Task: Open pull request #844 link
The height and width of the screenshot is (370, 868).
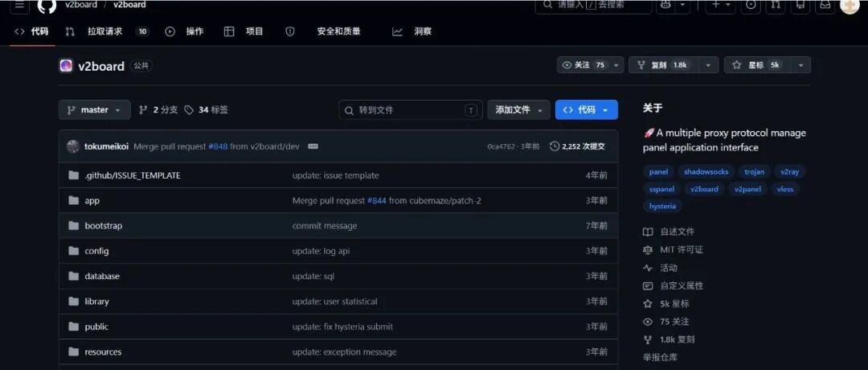Action: (376, 200)
